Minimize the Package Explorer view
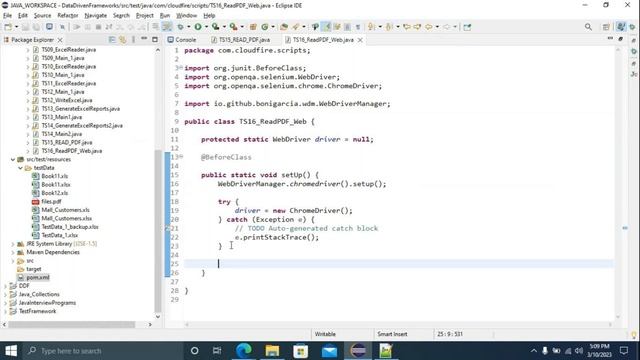This screenshot has width=640, height=360. pyautogui.click(x=144, y=39)
